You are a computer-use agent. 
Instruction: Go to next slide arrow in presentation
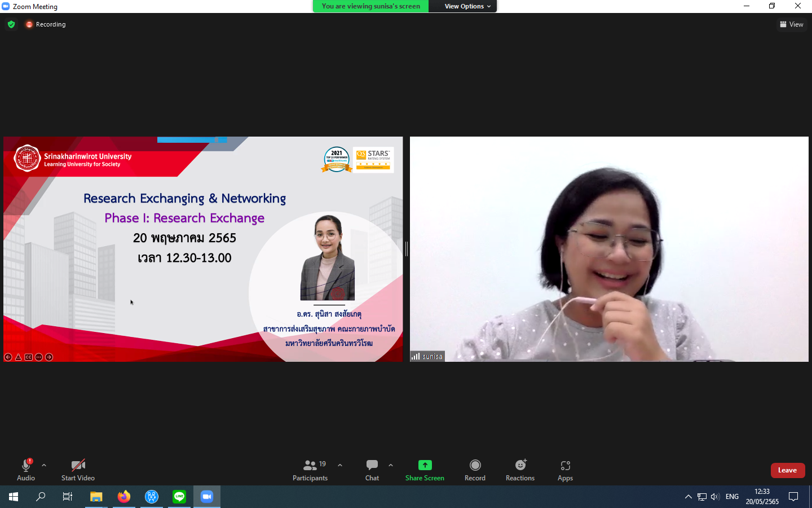[x=49, y=357]
